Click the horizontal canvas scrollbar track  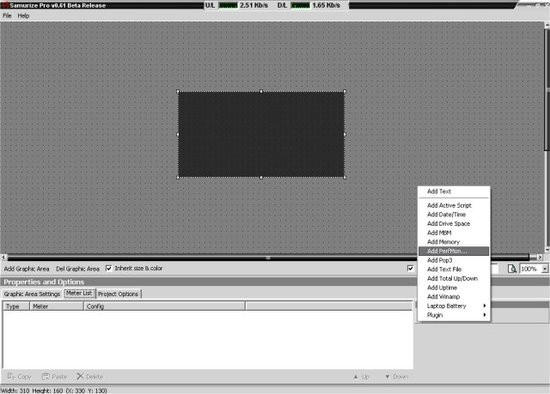pos(268,258)
